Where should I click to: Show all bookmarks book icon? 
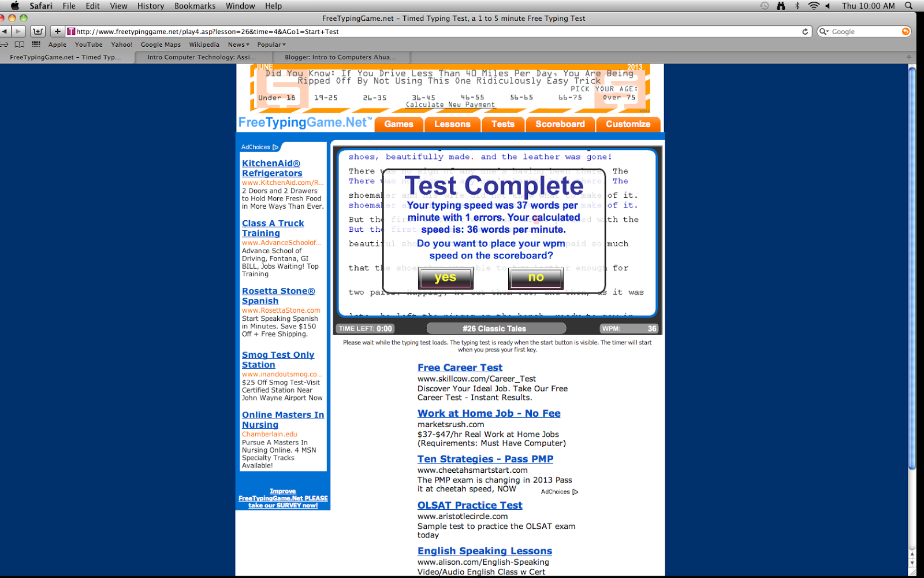click(x=20, y=45)
